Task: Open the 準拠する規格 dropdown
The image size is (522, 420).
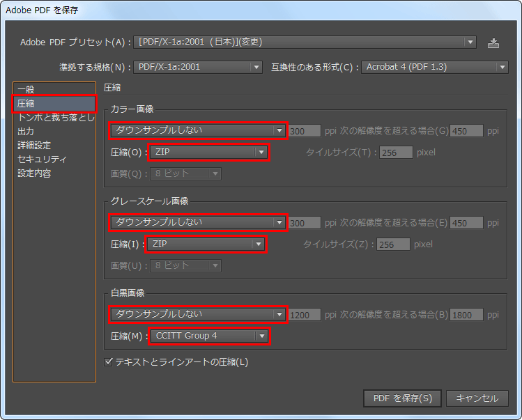Action: [198, 68]
